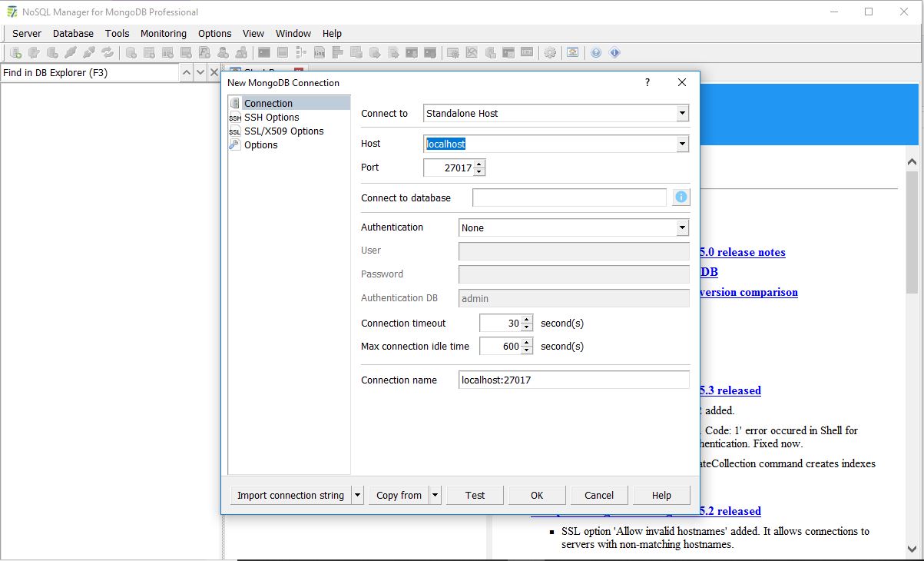This screenshot has width=924, height=561.
Task: Open the Host field dropdown arrow
Action: coord(682,144)
